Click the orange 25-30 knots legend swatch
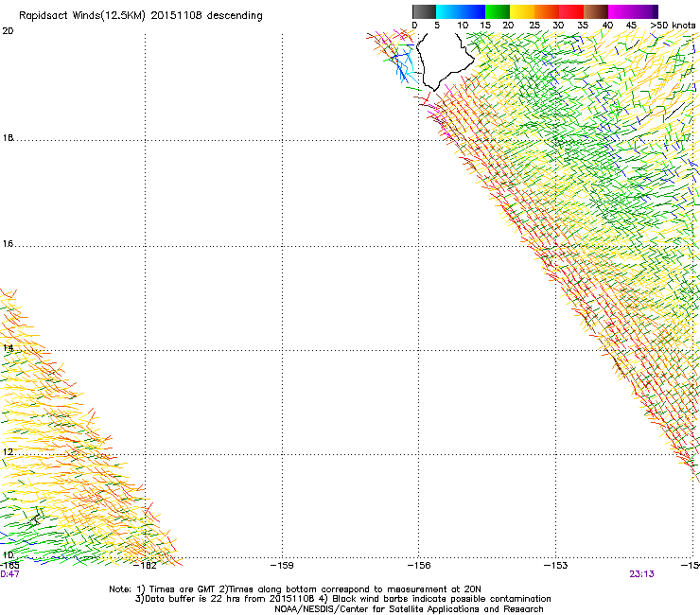Screen dimensions: 700x615 [x=547, y=11]
